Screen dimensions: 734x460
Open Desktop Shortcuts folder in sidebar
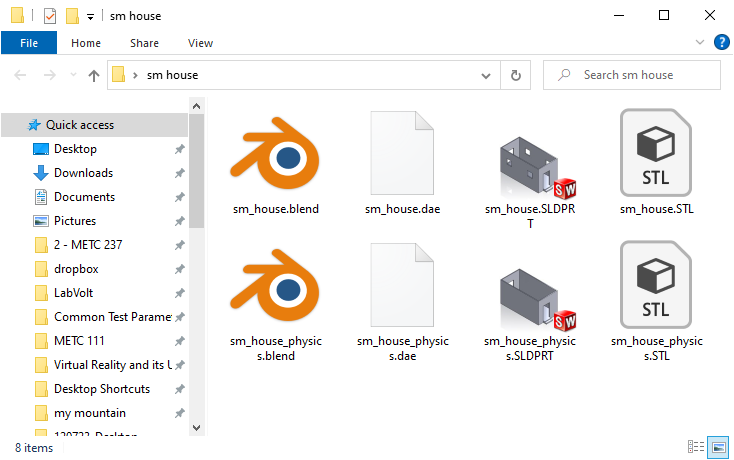click(x=102, y=389)
